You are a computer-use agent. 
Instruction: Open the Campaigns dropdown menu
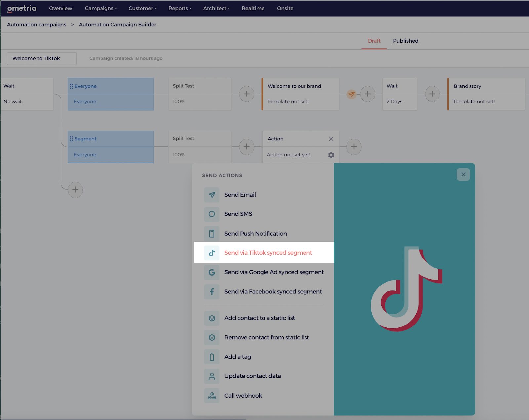click(101, 8)
